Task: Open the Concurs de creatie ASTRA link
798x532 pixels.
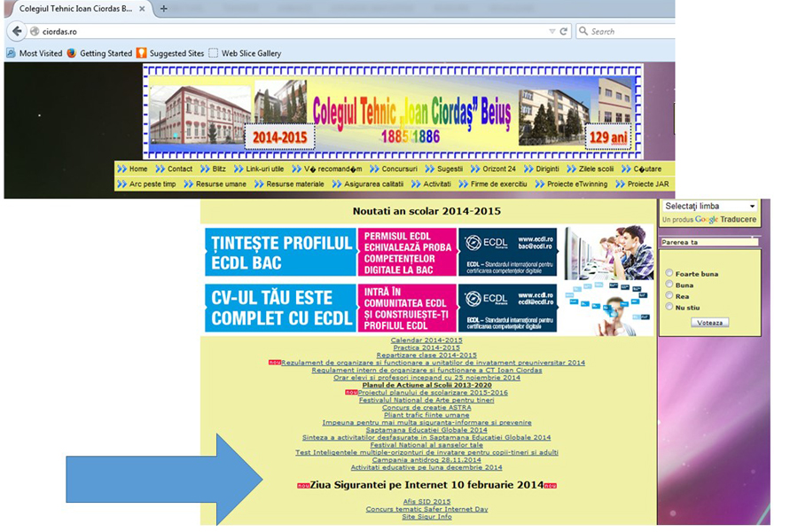Action: click(x=426, y=408)
